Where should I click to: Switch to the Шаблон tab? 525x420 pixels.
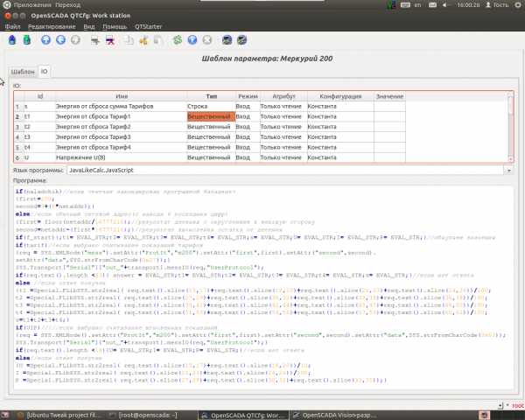(x=23, y=71)
